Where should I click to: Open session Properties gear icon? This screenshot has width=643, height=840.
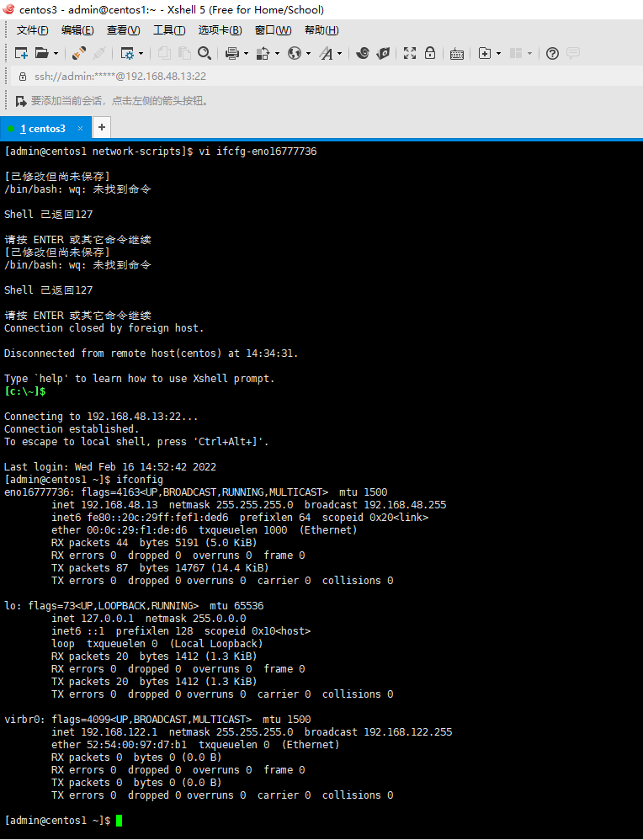(x=127, y=53)
